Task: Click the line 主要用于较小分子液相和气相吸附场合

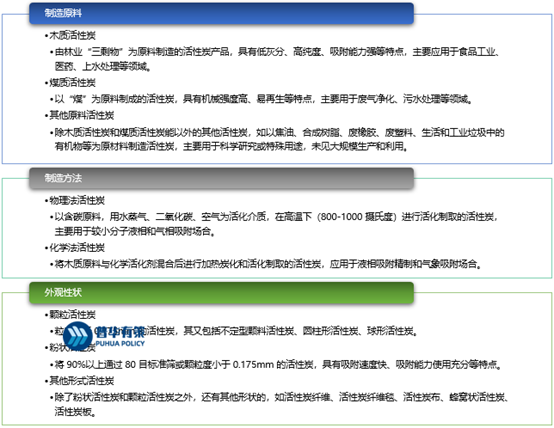Action: (x=135, y=231)
